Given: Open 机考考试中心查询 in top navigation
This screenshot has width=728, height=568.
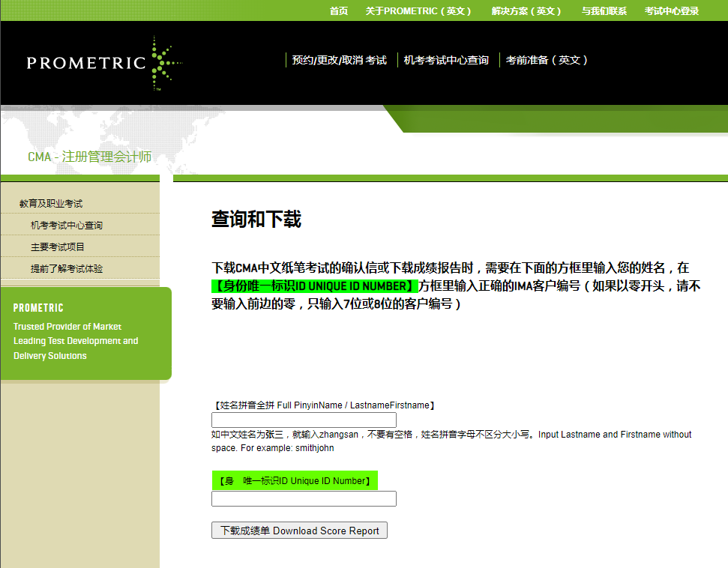Looking at the screenshot, I should 446,59.
